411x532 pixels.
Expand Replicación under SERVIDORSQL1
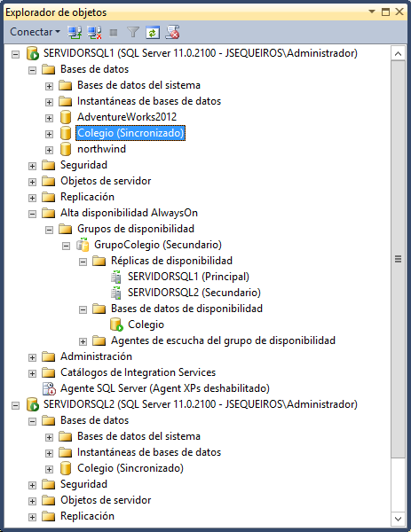pos(32,198)
